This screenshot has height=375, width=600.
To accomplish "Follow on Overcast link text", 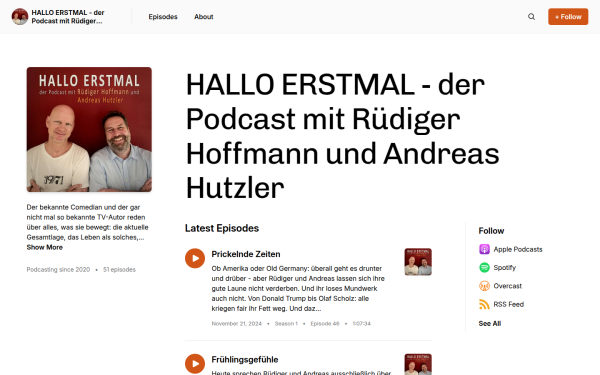I will [x=507, y=286].
